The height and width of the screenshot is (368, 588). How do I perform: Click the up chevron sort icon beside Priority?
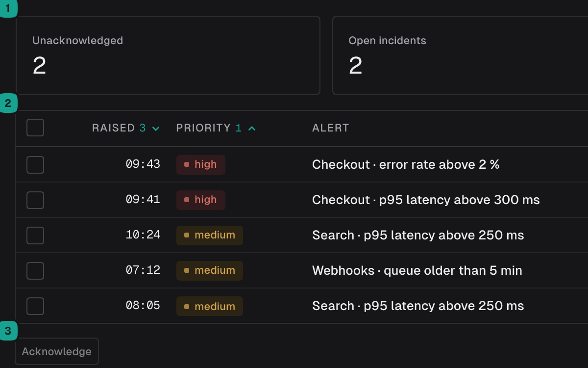tap(252, 129)
